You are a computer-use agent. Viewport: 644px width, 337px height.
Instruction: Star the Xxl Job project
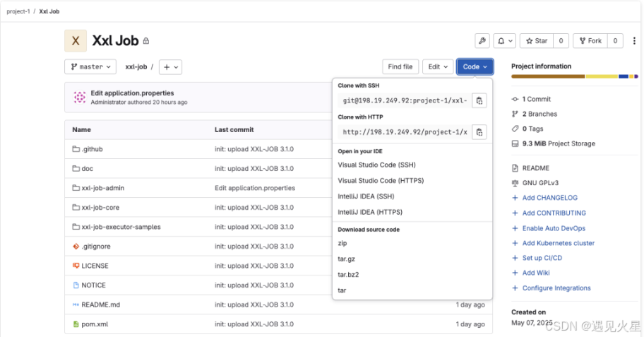[x=537, y=41]
